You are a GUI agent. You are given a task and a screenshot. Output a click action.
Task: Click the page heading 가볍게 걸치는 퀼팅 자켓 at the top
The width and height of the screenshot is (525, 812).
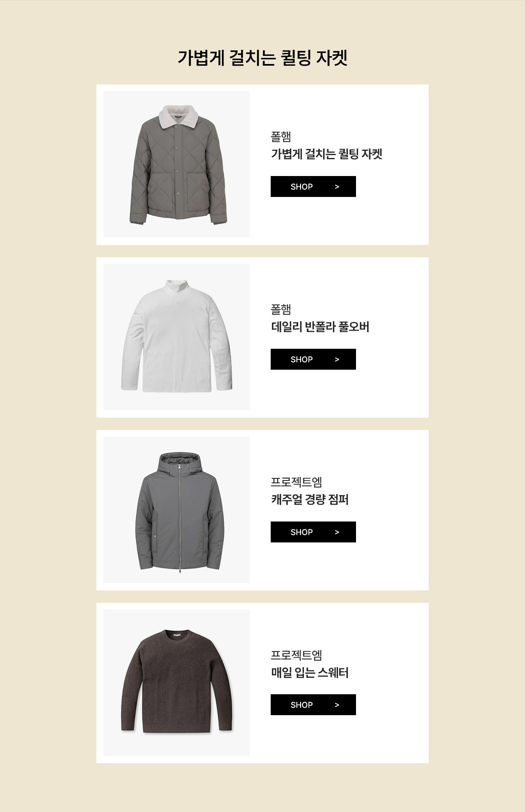pos(262,57)
